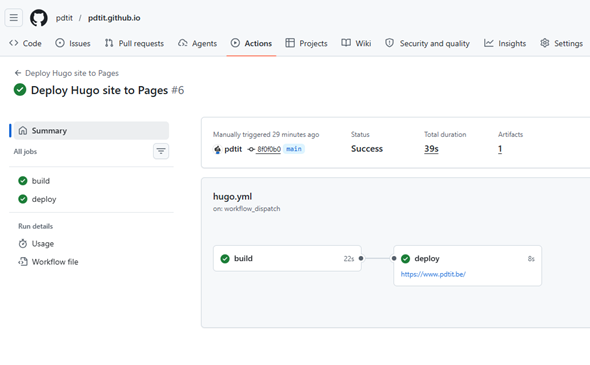
Task: Click the Success status text
Action: 367,149
